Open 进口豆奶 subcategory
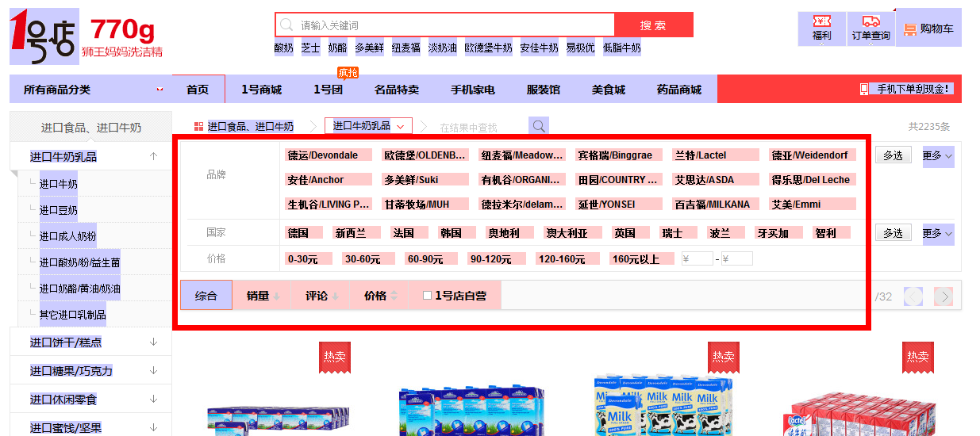980x436 pixels. 58,210
